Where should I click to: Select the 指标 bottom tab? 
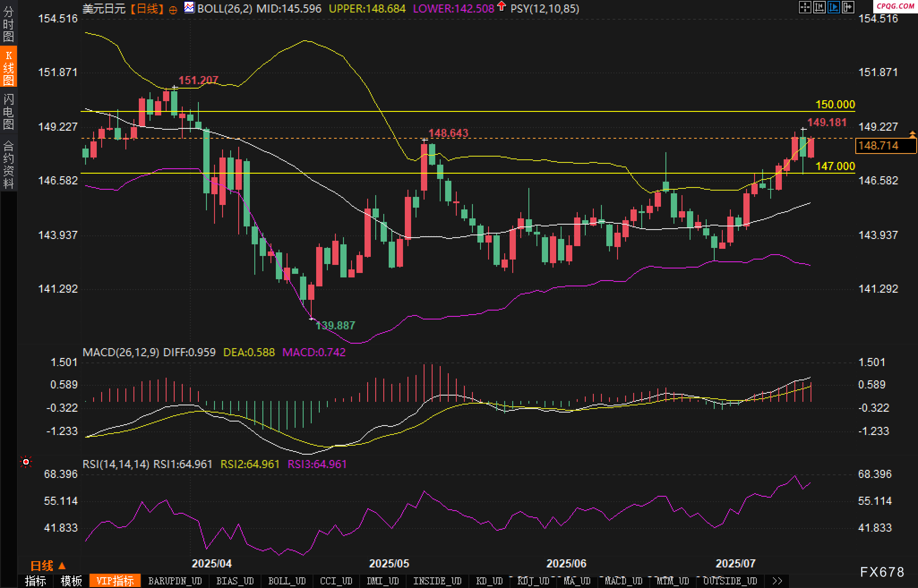35,581
